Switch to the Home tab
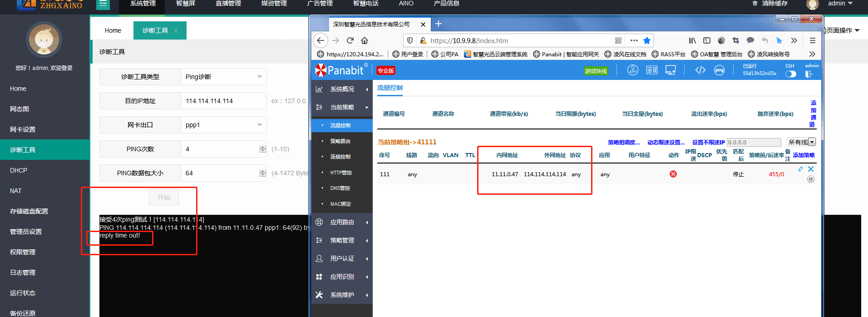This screenshot has height=317, width=868. (x=113, y=30)
